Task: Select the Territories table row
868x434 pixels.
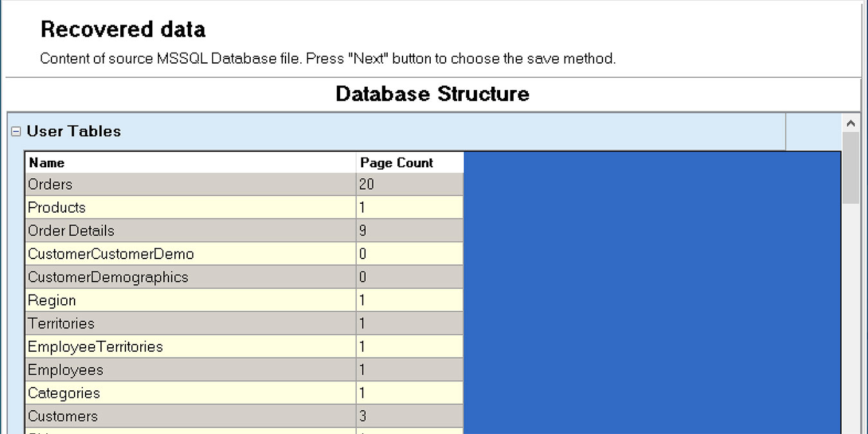Action: pyautogui.click(x=129, y=323)
